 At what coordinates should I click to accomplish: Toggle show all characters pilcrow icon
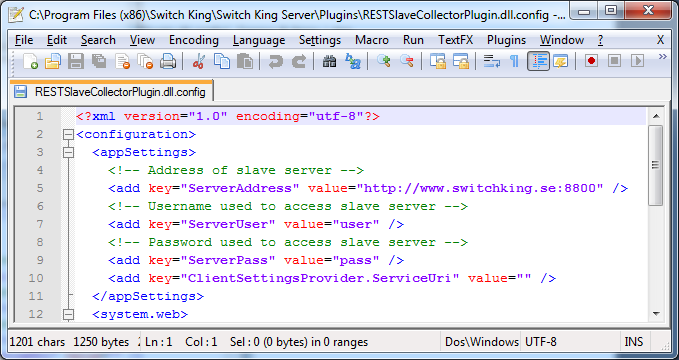pyautogui.click(x=514, y=61)
